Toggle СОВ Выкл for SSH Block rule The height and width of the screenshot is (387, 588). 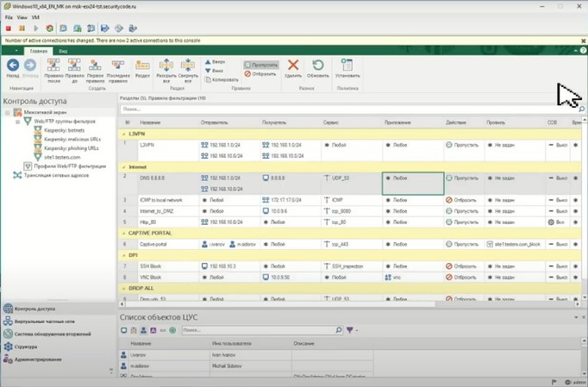tap(558, 266)
